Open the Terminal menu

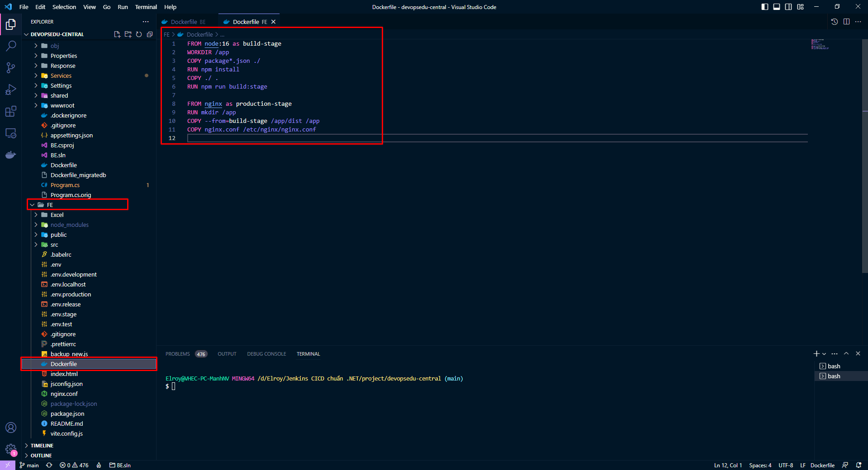point(146,7)
